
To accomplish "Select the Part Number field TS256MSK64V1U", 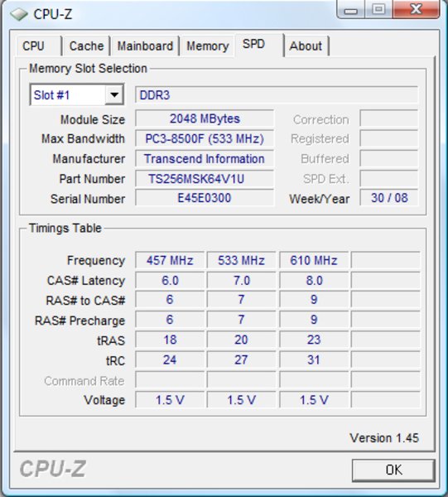I will [x=205, y=179].
